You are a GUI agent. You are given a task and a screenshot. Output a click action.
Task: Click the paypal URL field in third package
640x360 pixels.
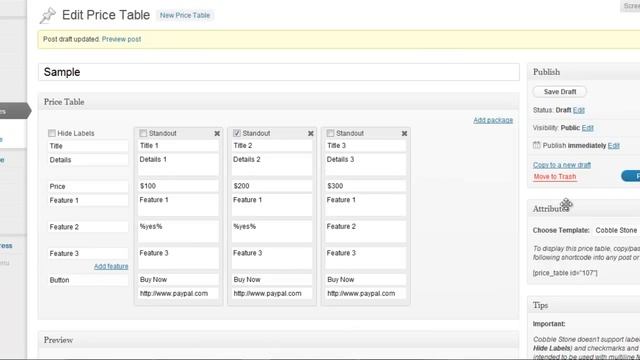[x=365, y=293]
